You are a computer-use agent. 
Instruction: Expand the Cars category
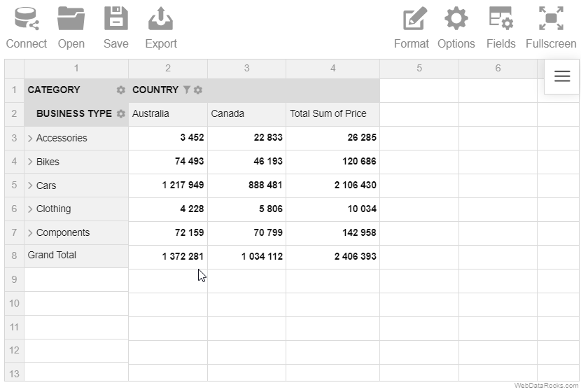[x=30, y=185]
